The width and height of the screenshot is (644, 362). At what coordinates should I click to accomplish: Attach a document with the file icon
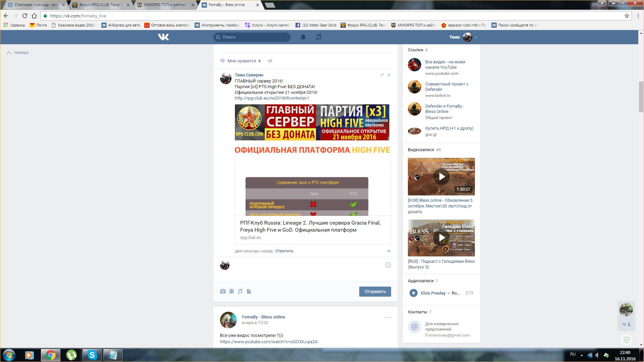(249, 291)
